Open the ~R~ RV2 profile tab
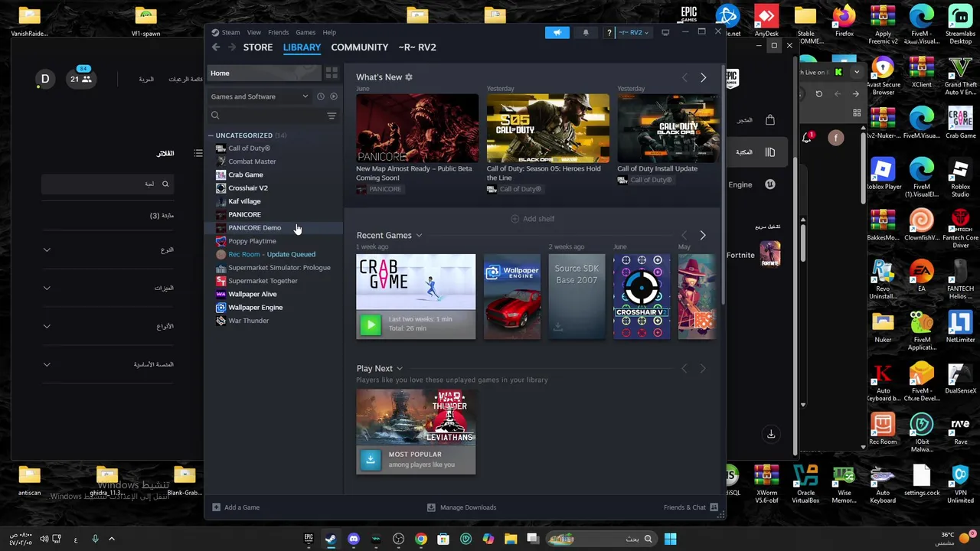 coord(417,47)
